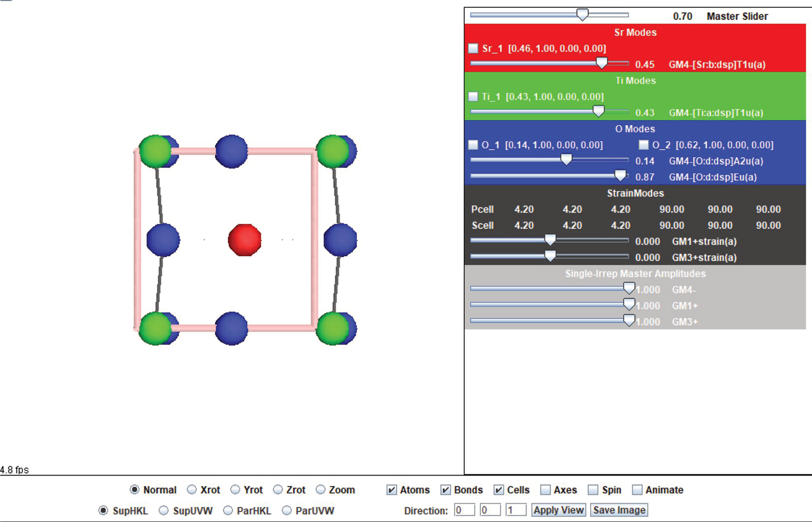The image size is (812, 522).
Task: Select the ParHKL radio button
Action: tap(228, 510)
